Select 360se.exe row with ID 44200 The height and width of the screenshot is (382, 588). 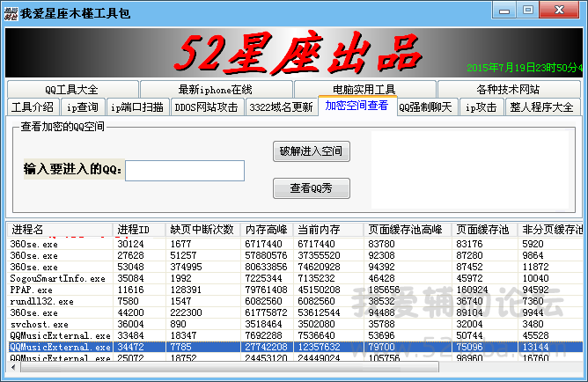point(295,313)
